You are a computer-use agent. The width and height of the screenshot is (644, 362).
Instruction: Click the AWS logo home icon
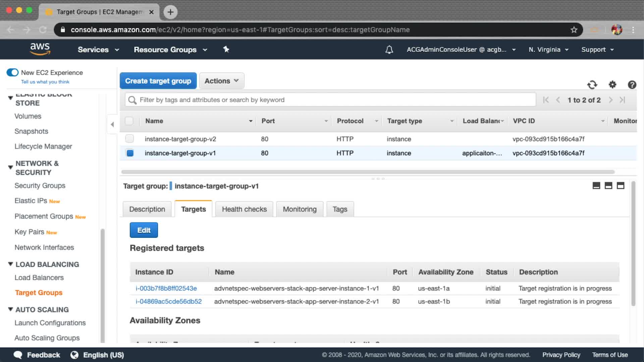40,49
